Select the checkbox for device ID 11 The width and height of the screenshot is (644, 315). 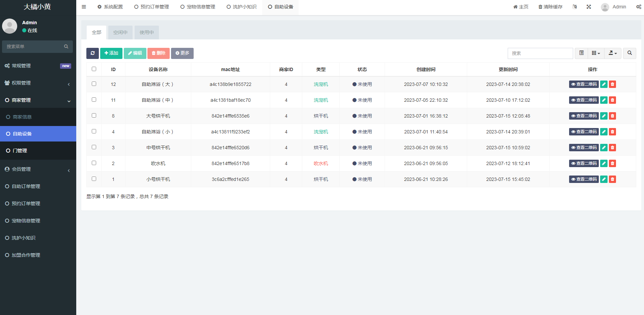94,100
